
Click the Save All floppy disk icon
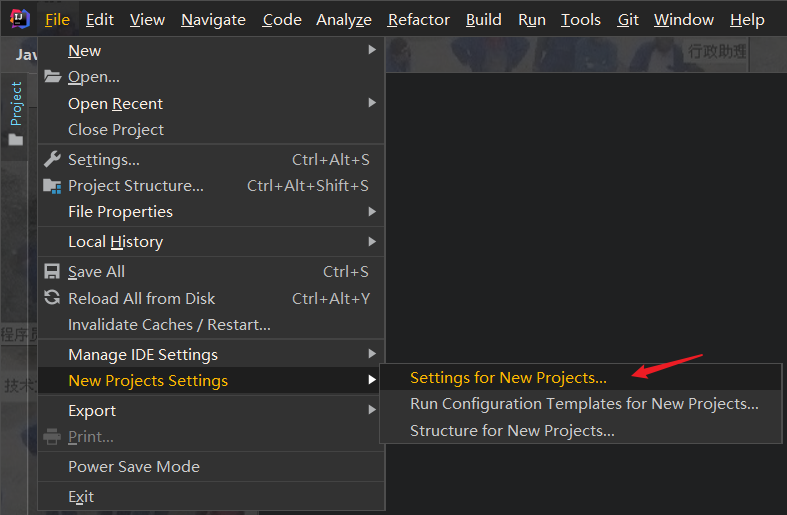pos(52,271)
